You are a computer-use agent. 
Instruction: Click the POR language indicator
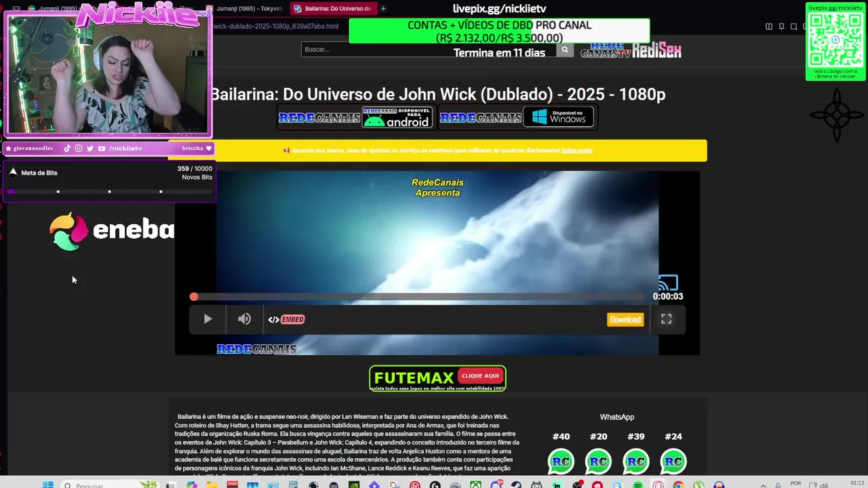(795, 483)
